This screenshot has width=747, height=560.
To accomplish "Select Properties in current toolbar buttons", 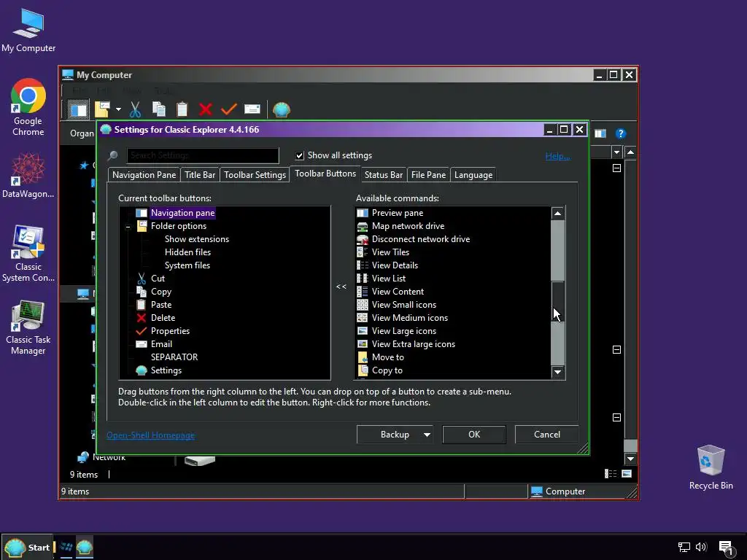I will point(170,331).
